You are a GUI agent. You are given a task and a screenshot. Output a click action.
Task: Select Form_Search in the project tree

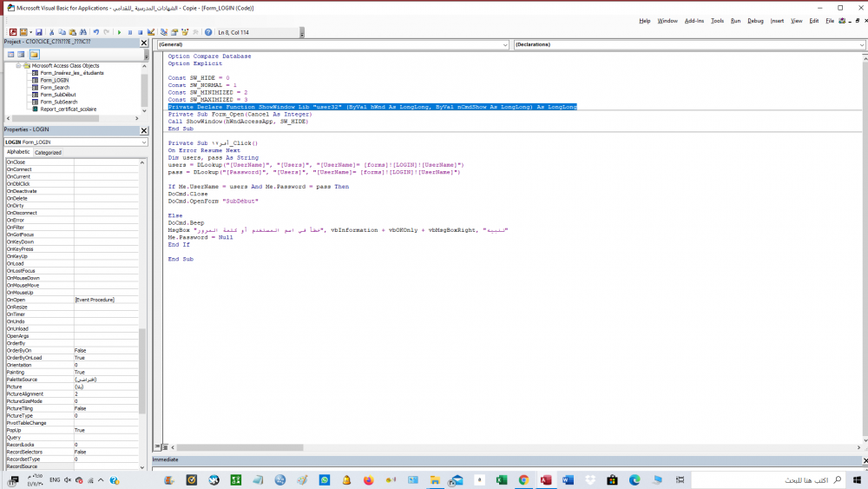click(x=55, y=88)
